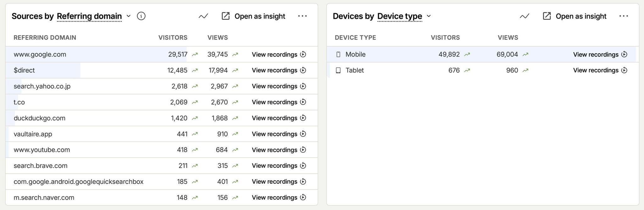Click the views trend arrow for Tablet
The image size is (644, 210).
point(525,70)
